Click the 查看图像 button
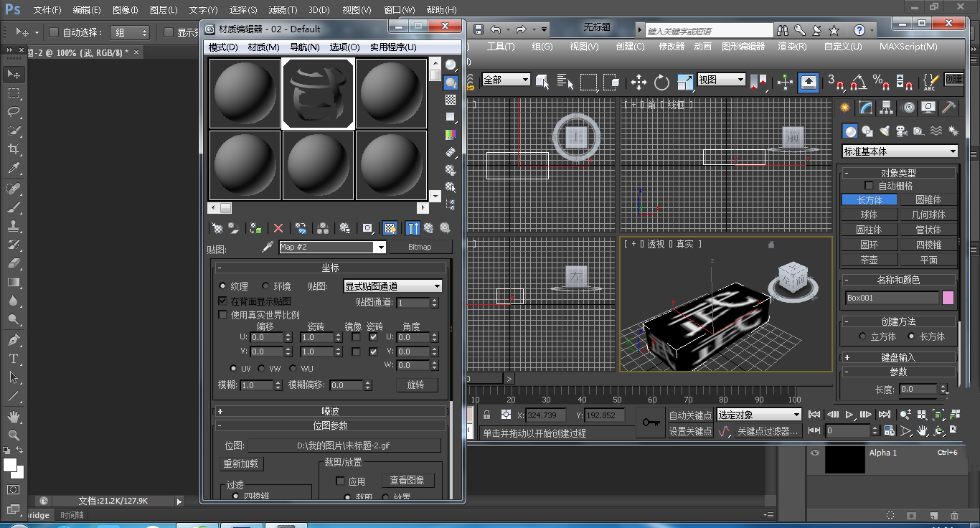 pyautogui.click(x=407, y=480)
